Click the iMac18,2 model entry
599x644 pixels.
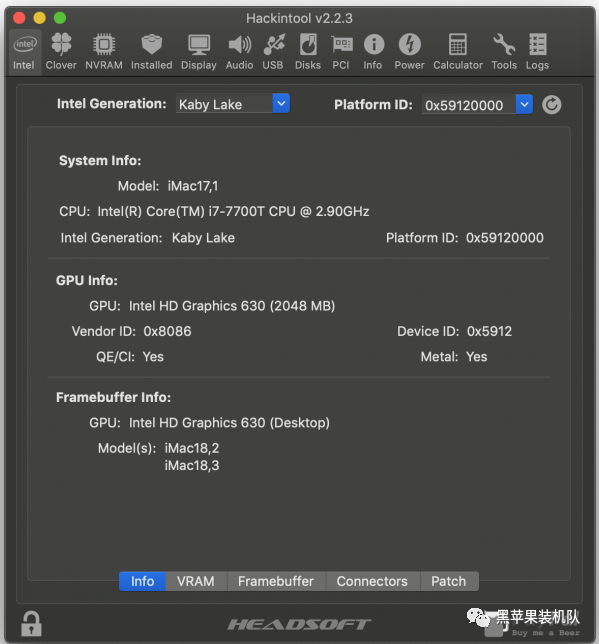tap(192, 448)
